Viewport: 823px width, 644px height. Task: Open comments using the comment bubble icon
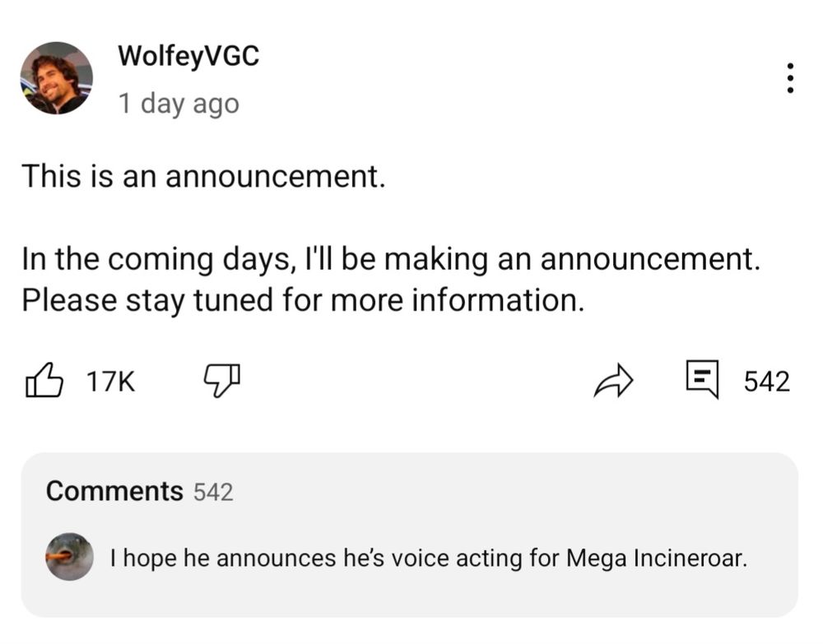tap(702, 381)
